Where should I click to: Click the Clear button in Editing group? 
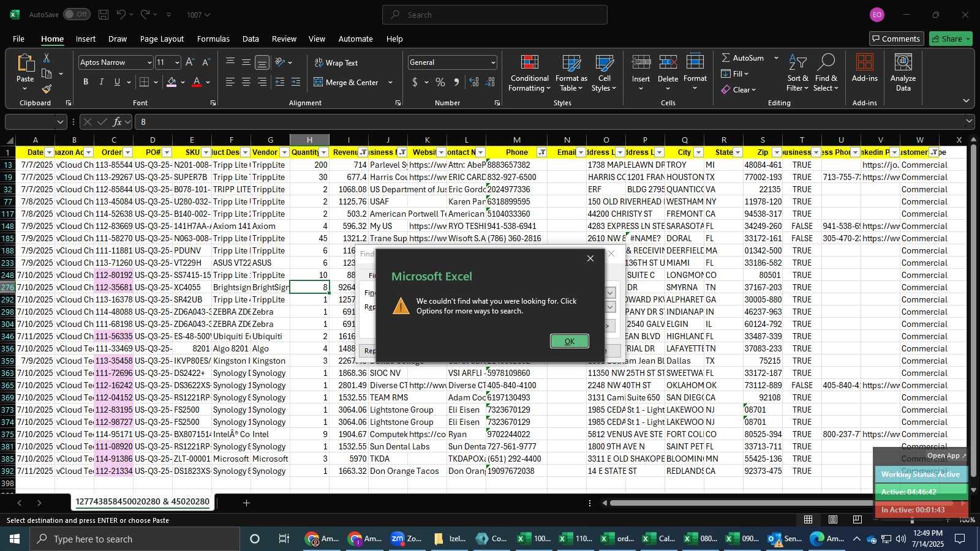tap(738, 89)
